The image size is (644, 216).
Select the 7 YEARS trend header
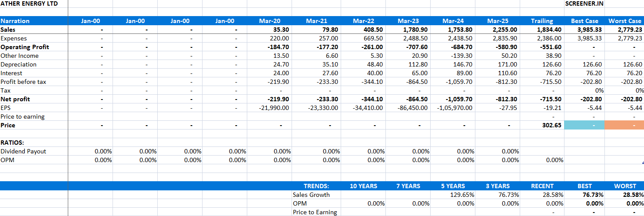click(408, 186)
